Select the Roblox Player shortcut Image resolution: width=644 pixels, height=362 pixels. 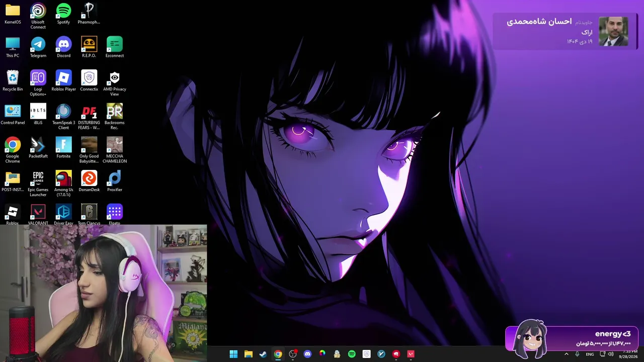63,81
